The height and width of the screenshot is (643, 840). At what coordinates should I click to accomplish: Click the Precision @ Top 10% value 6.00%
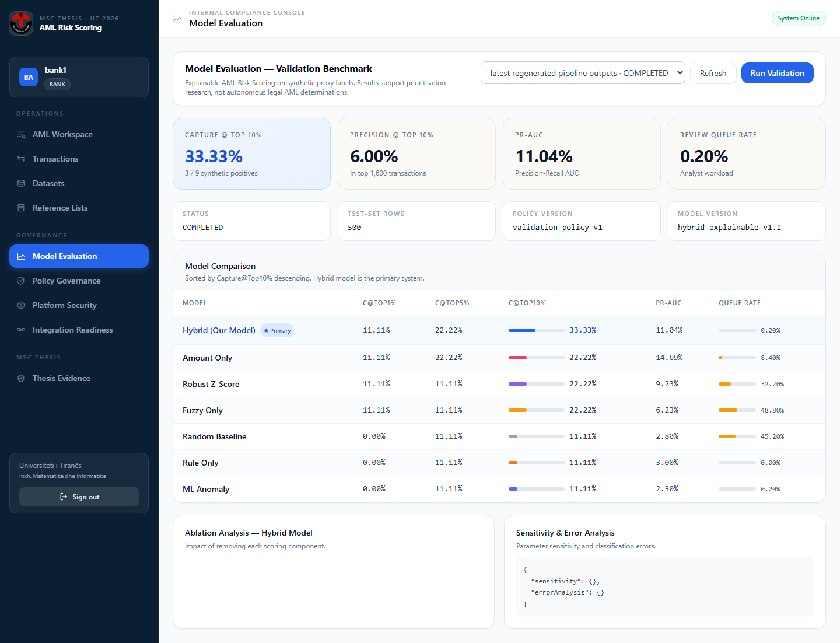pos(374,156)
